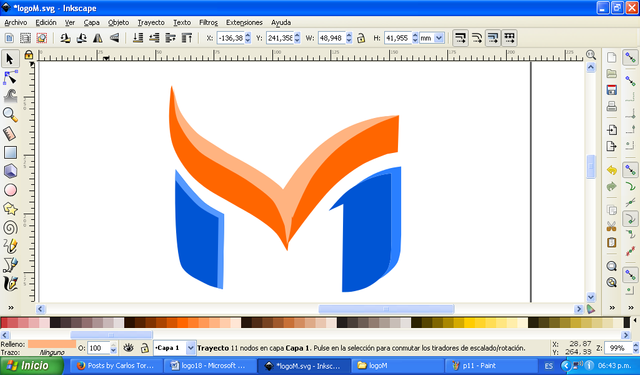Toggle scale rounded corners option
The height and width of the screenshot is (375, 640).
click(x=477, y=38)
